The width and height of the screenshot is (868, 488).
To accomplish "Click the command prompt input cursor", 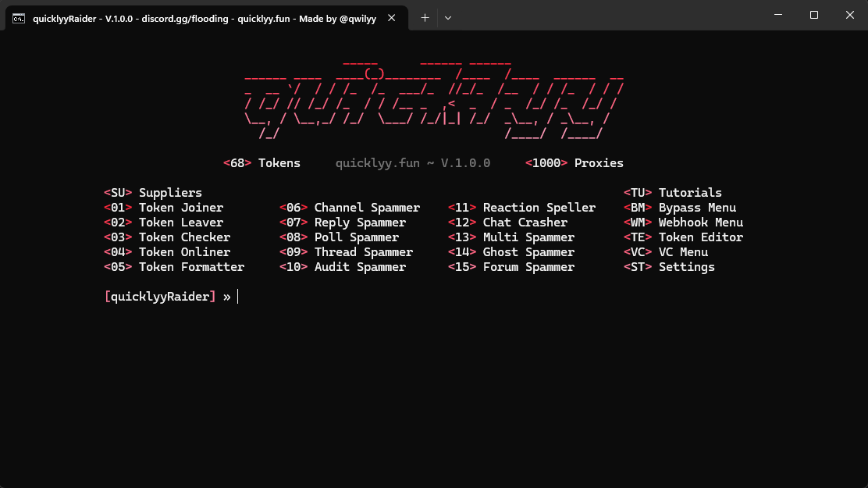I will [237, 297].
